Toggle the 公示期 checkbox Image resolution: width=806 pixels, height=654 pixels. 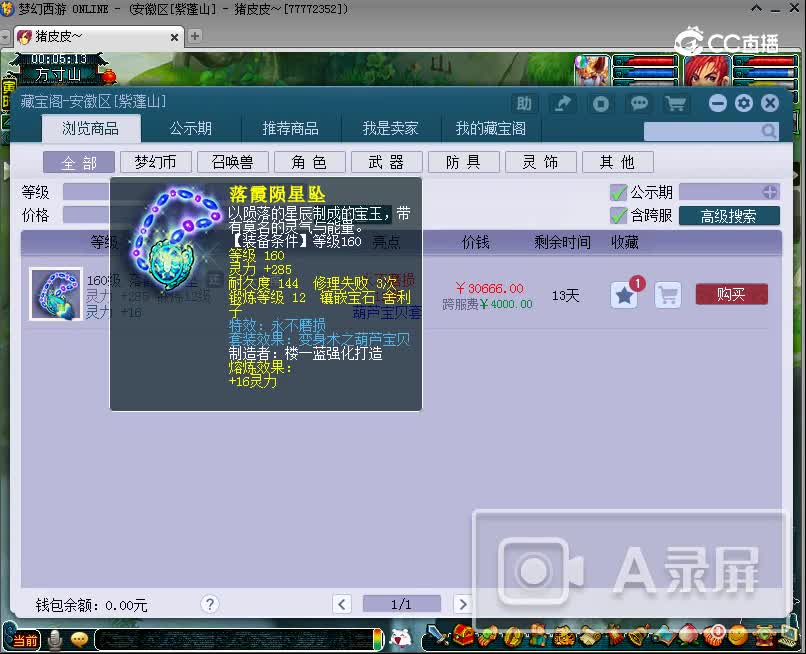[618, 192]
